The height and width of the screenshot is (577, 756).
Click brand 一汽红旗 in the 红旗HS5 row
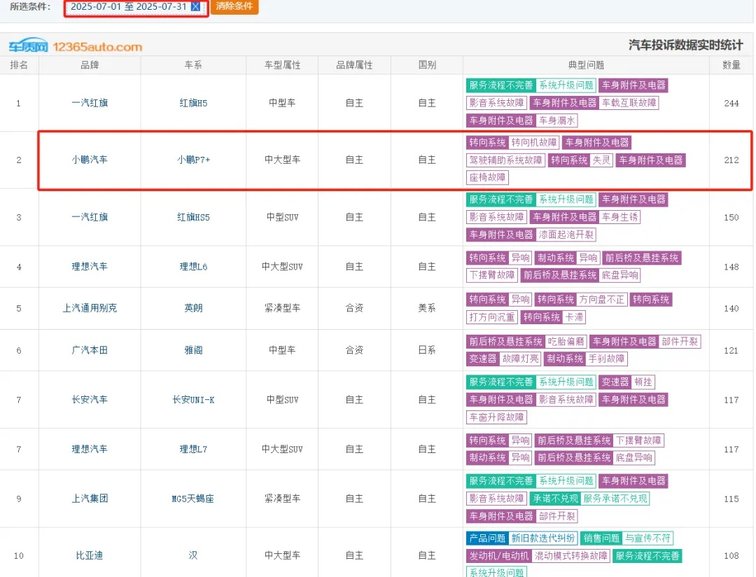(x=90, y=217)
